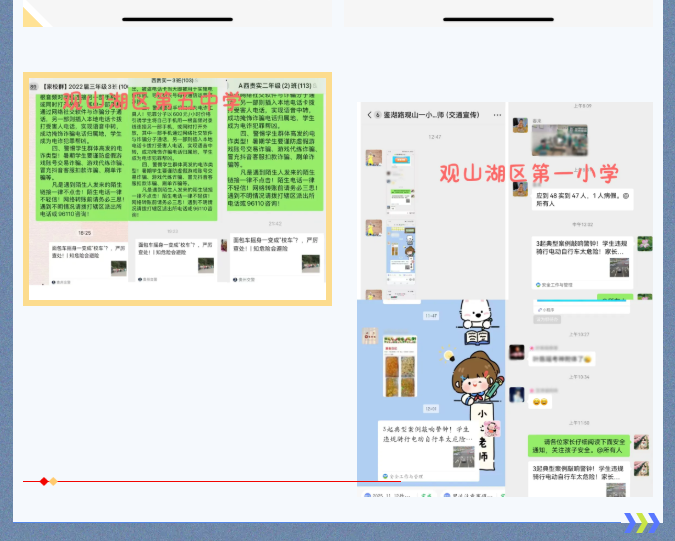This screenshot has height=541, width=675.
Task: Tap the back arrow in chat header
Action: 367,115
